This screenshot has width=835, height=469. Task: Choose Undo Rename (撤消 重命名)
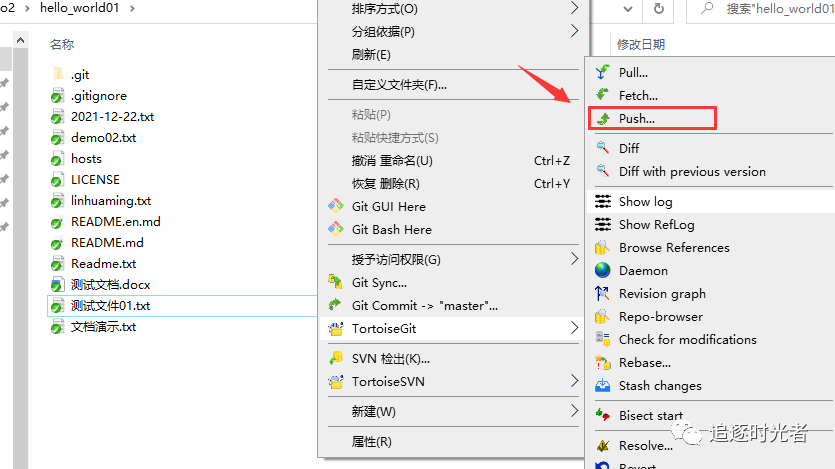(x=392, y=161)
